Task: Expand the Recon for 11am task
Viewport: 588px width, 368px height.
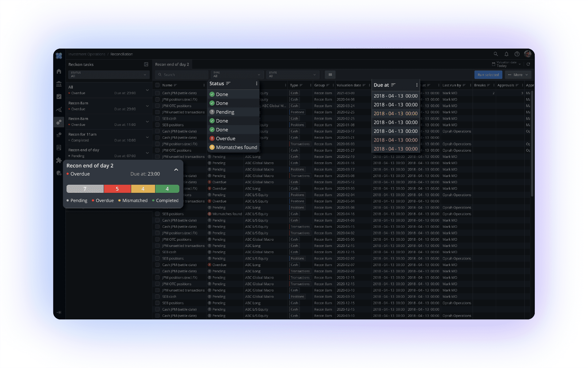Action: tap(147, 137)
